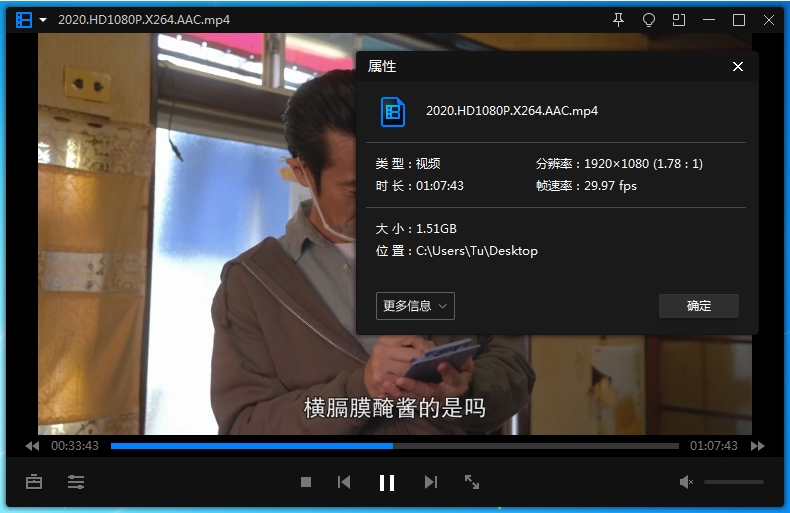Viewport: 790px width, 513px height.
Task: Close the 属性 properties dialog
Action: click(738, 67)
